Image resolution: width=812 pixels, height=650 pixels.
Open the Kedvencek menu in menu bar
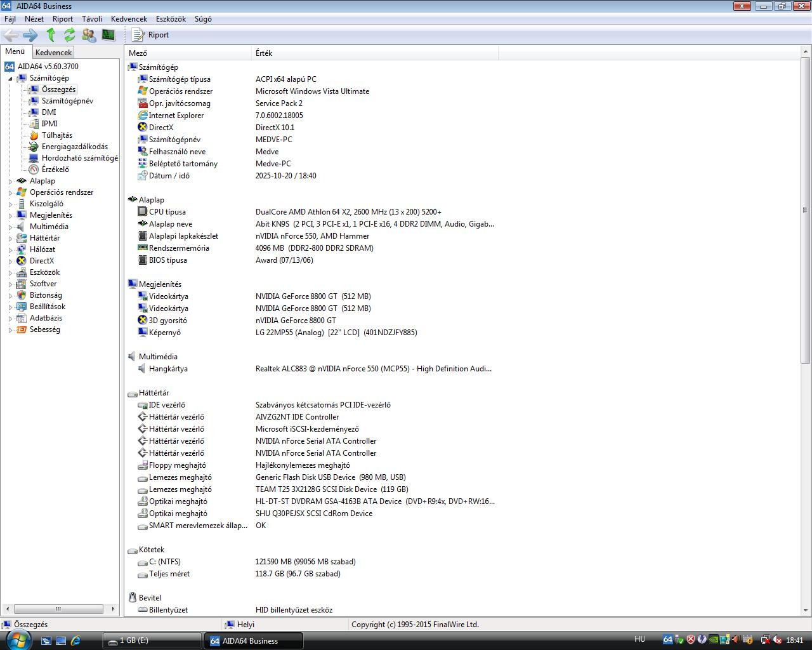click(129, 19)
